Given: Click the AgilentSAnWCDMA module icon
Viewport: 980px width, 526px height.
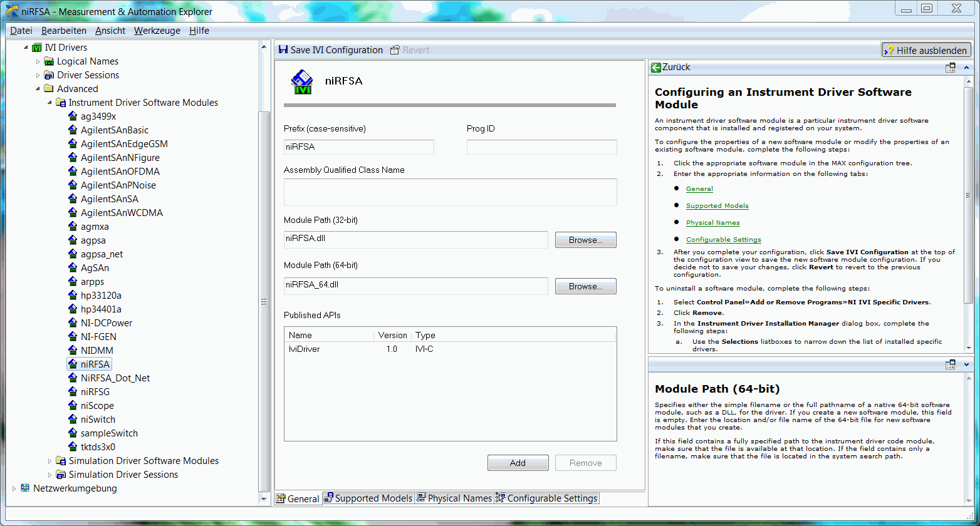Looking at the screenshot, I should pyautogui.click(x=73, y=213).
